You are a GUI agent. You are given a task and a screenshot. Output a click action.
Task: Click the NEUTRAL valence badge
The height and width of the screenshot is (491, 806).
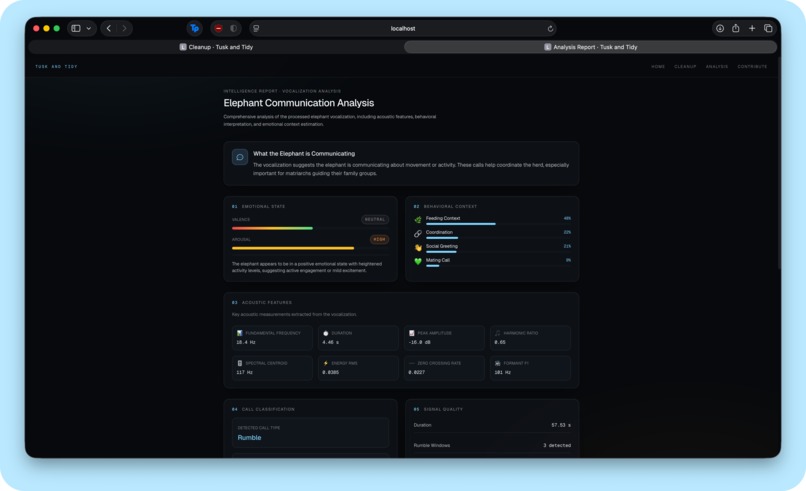tap(375, 220)
